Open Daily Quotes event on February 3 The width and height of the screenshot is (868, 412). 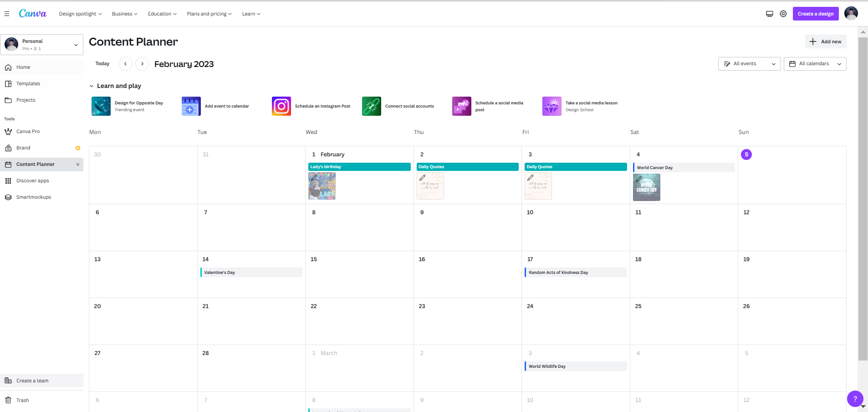(576, 167)
